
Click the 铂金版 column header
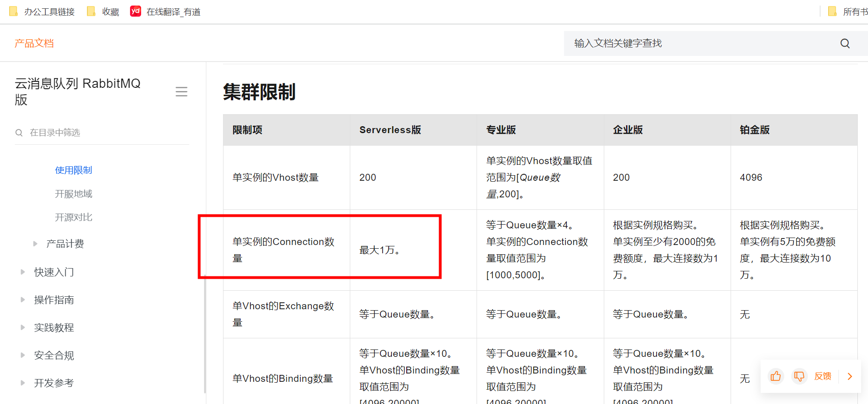point(794,130)
